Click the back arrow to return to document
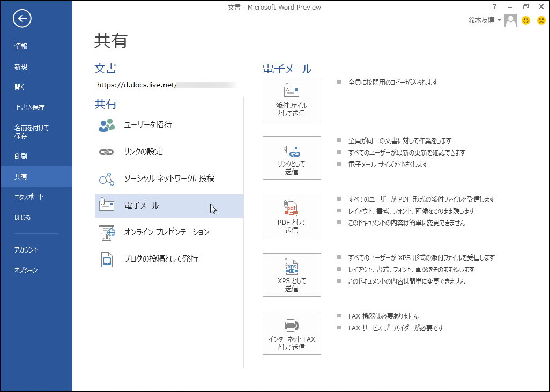 [22, 19]
